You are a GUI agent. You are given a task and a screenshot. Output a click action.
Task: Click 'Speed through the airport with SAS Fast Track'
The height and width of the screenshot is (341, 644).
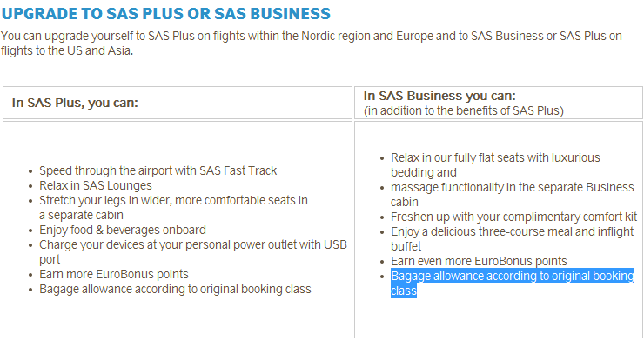[158, 170]
